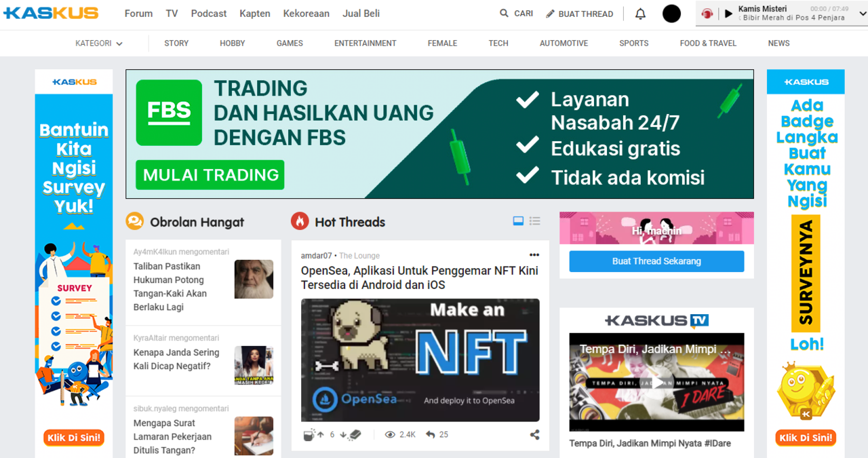Click the KASKUS logo in the header

click(51, 13)
